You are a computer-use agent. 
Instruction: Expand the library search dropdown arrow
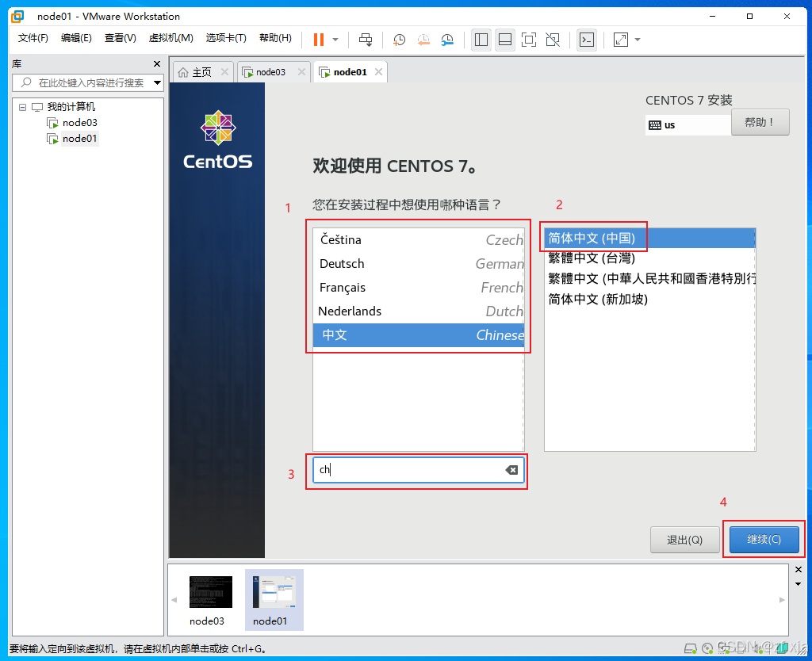157,82
